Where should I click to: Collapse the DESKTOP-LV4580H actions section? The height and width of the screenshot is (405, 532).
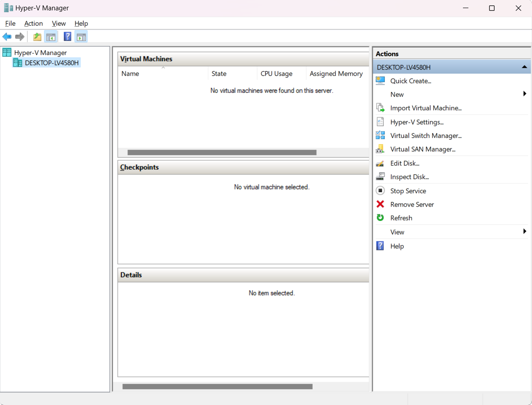pyautogui.click(x=524, y=66)
